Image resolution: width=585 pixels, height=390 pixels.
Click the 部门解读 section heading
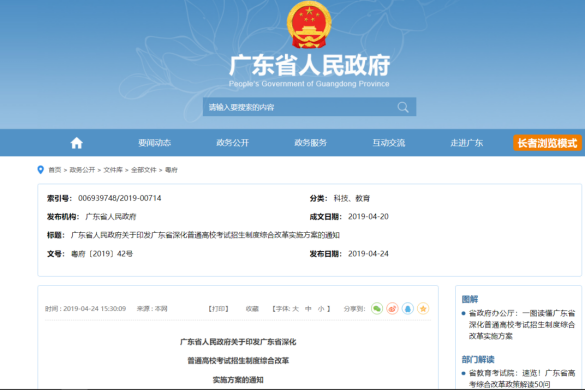pyautogui.click(x=478, y=359)
